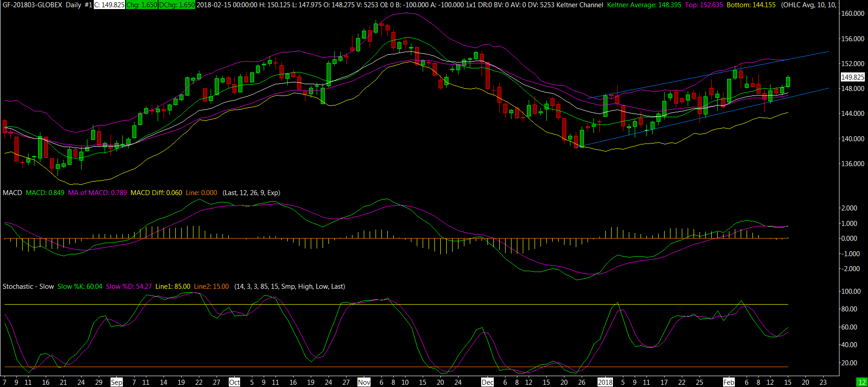
Task: Click the Keltner Average: 148.395 readout
Action: tap(644, 5)
